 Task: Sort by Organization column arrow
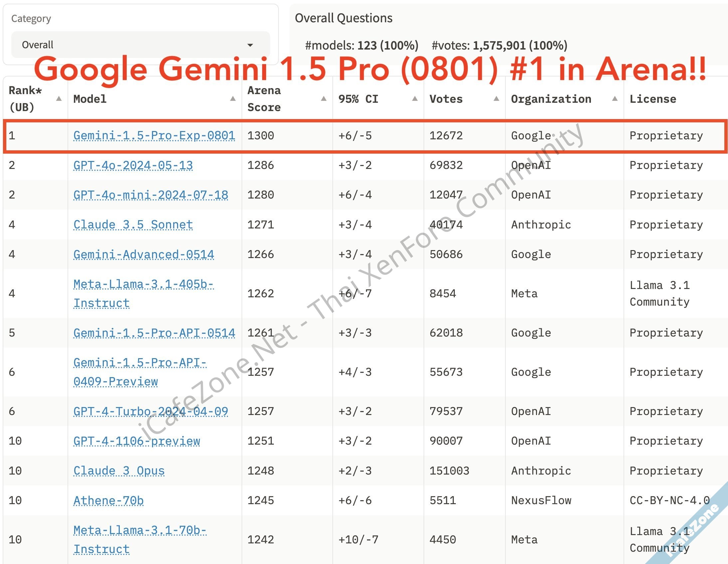615,99
